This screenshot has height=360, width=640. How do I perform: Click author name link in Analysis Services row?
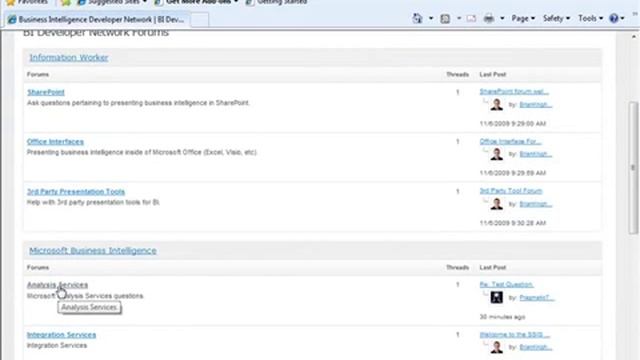click(537, 298)
